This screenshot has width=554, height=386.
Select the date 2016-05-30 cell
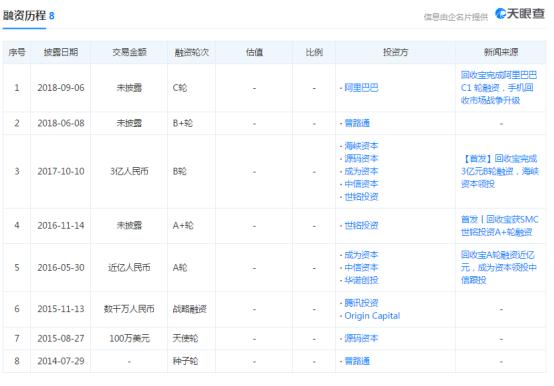pyautogui.click(x=61, y=267)
